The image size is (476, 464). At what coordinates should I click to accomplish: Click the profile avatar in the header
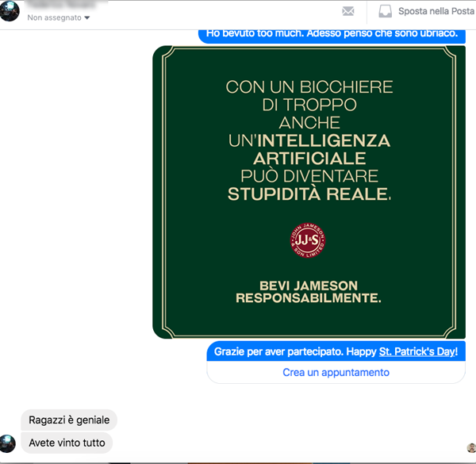click(x=10, y=11)
